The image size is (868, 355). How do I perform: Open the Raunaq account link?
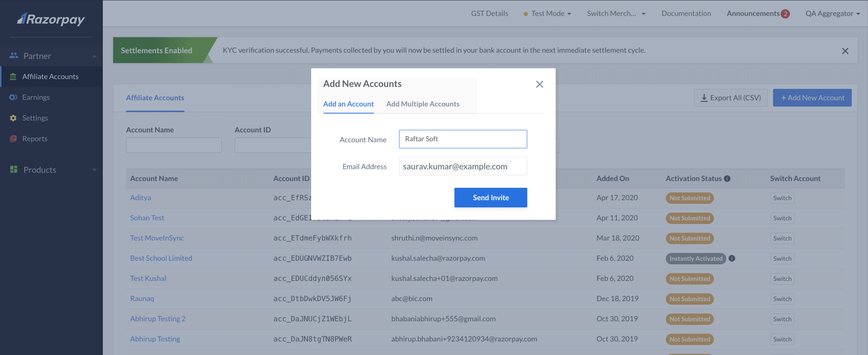point(142,299)
